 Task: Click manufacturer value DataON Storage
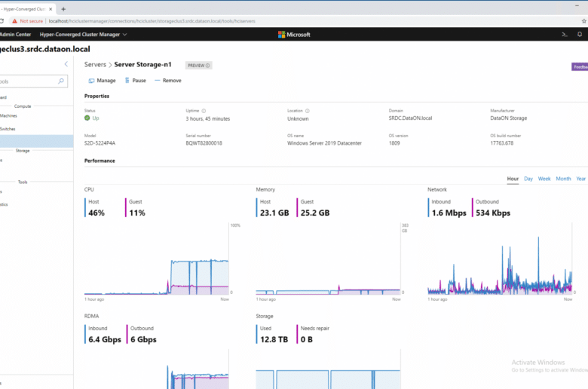coord(509,118)
